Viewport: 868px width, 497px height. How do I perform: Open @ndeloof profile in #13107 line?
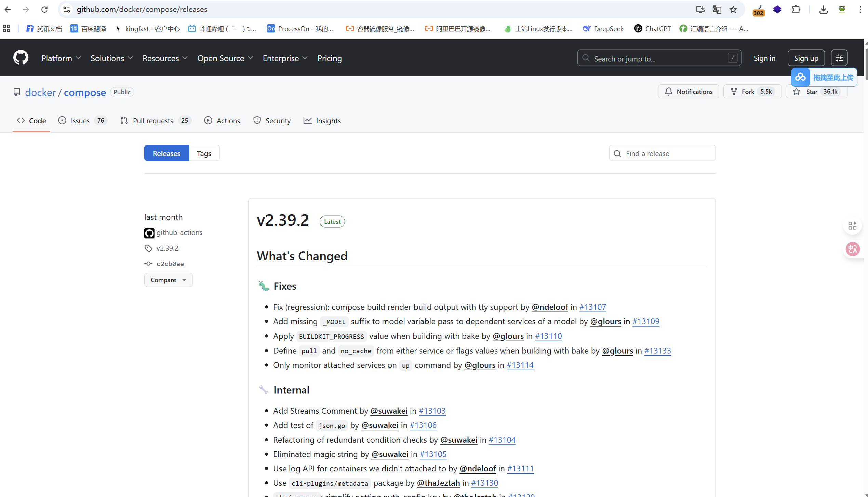pos(550,307)
